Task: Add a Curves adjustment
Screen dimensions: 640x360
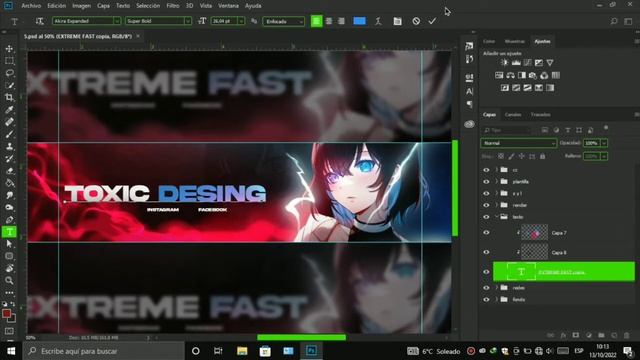Action: pyautogui.click(x=527, y=62)
